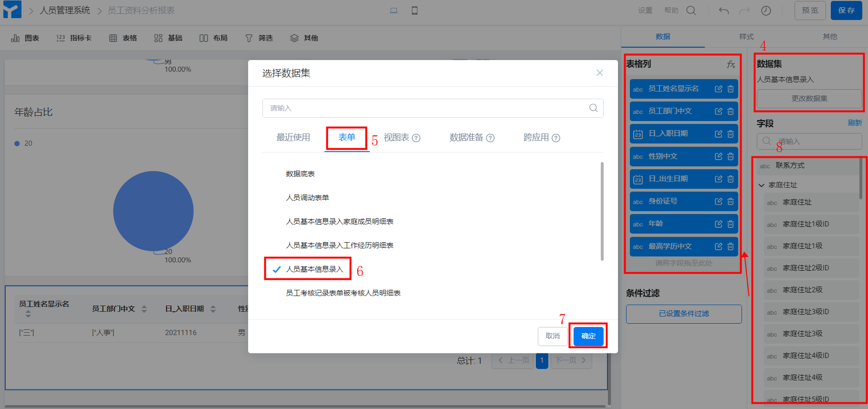Open the 数据 panel tab
Screen dimensions: 868x409
(x=663, y=37)
